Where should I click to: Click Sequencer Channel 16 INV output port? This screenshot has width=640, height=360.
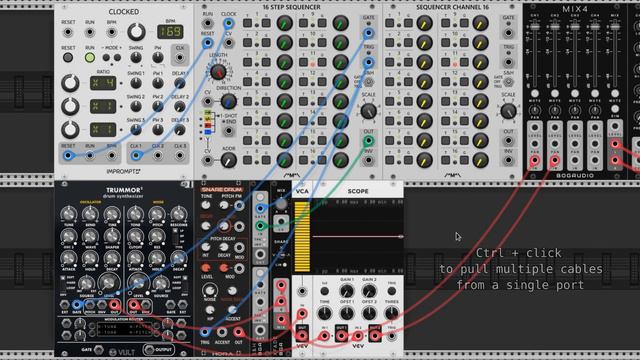tap(508, 160)
